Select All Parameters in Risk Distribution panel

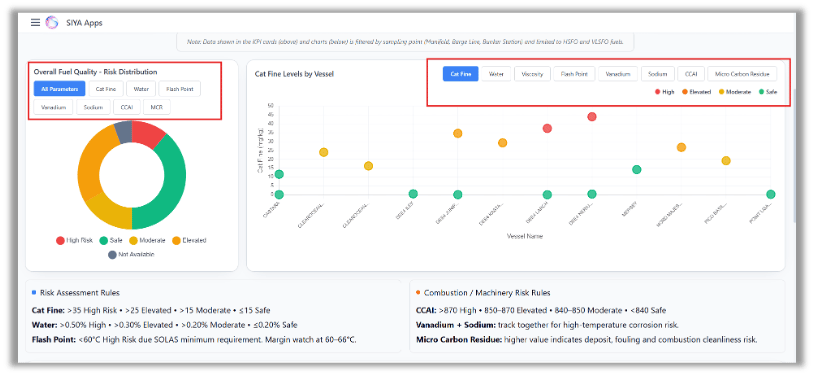point(59,89)
